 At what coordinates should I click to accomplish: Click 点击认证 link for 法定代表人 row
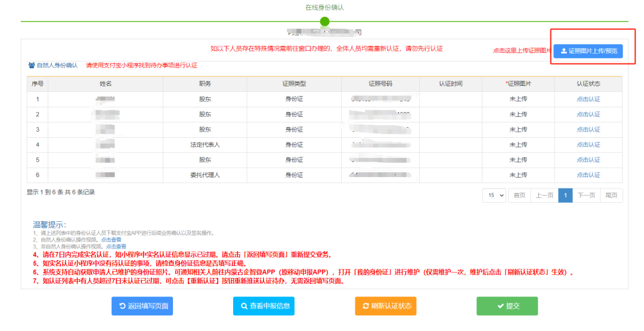tap(588, 144)
